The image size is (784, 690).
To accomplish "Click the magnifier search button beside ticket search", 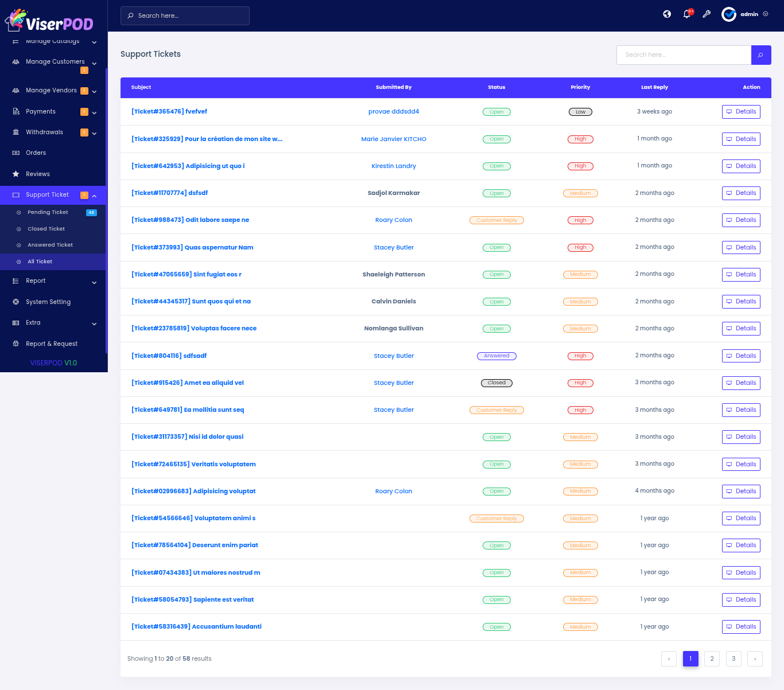I will coord(760,55).
